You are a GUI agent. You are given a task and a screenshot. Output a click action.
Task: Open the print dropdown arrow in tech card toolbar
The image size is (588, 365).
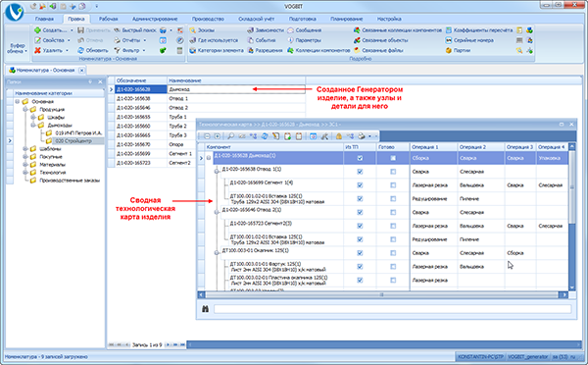point(369,136)
